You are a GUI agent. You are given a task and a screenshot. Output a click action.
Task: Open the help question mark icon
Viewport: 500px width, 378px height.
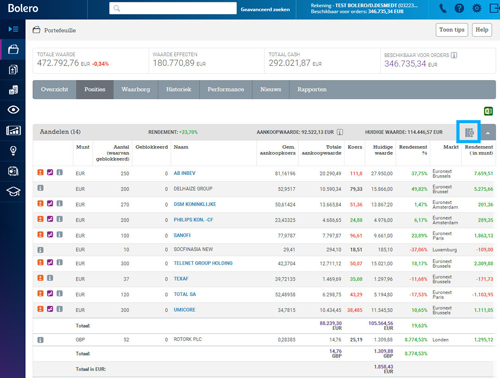pyautogui.click(x=459, y=8)
